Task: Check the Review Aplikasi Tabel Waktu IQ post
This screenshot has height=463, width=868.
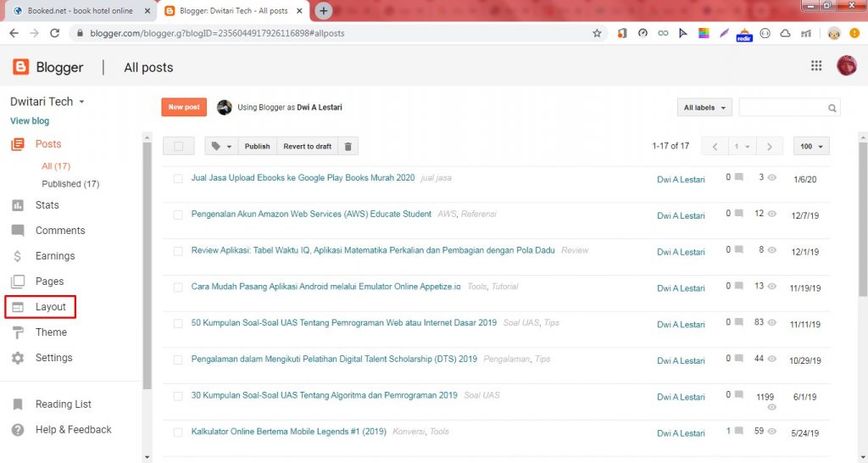Action: click(x=178, y=251)
